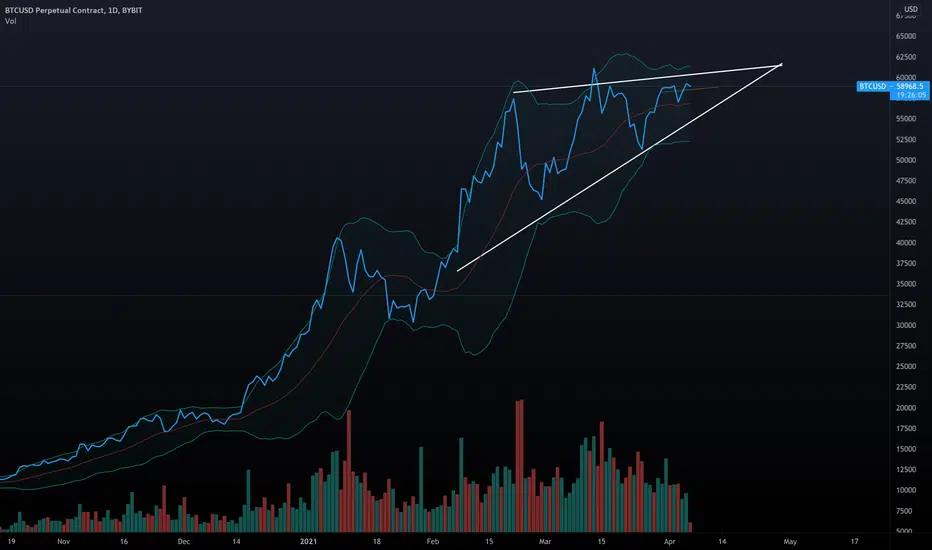The height and width of the screenshot is (550, 932).
Task: Click the 50000 price axis label
Action: (906, 161)
